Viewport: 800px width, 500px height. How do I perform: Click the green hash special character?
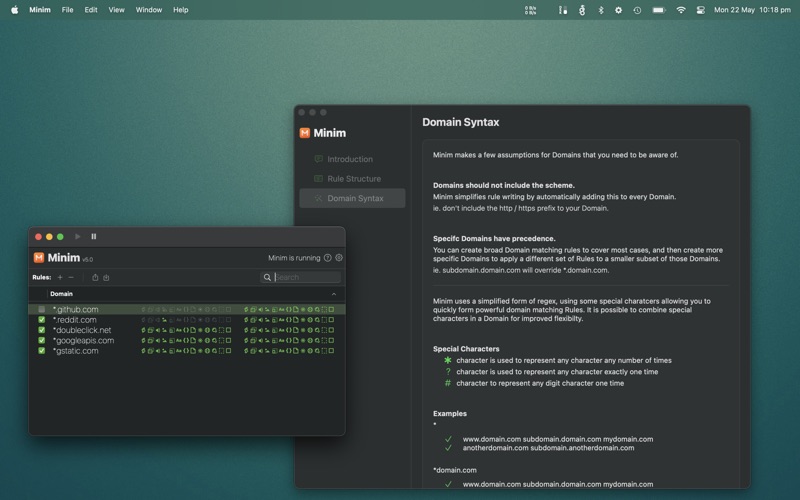coord(447,383)
